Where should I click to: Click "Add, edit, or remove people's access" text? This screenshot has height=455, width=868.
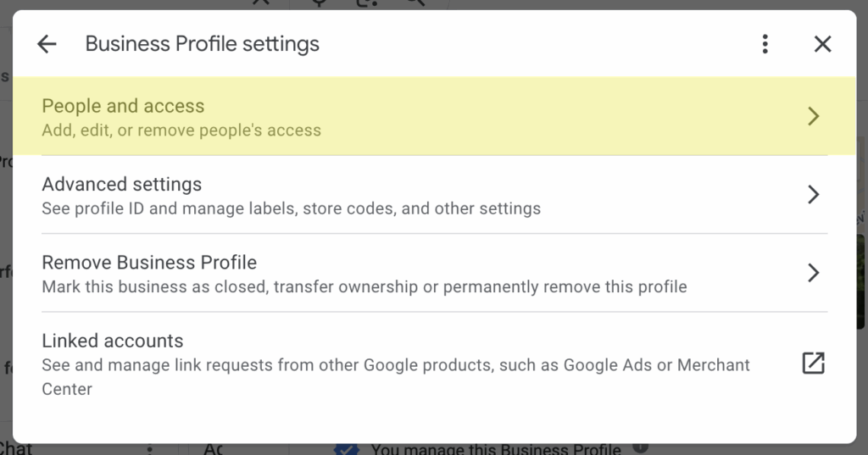point(181,130)
